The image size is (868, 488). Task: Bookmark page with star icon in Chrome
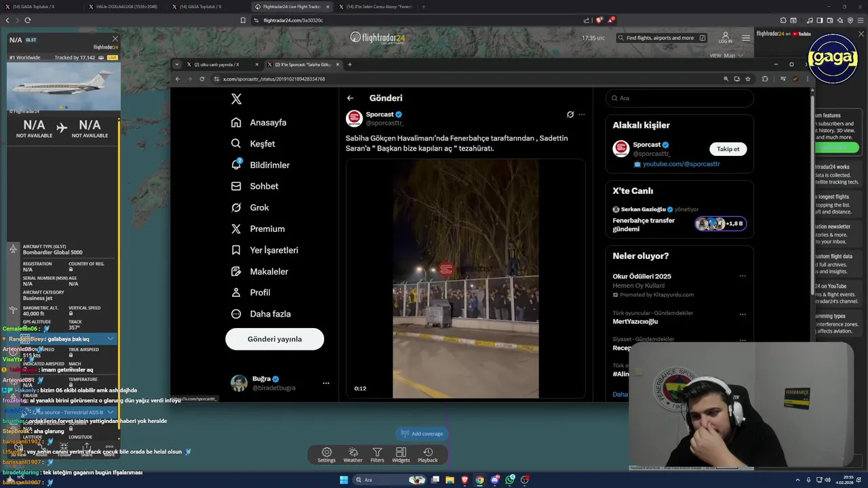[x=748, y=79]
